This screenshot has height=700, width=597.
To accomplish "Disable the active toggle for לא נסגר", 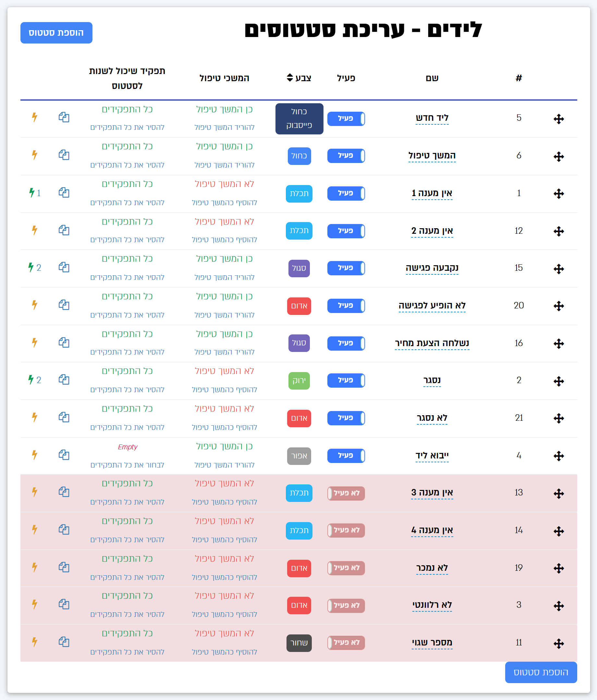I will click(x=346, y=418).
